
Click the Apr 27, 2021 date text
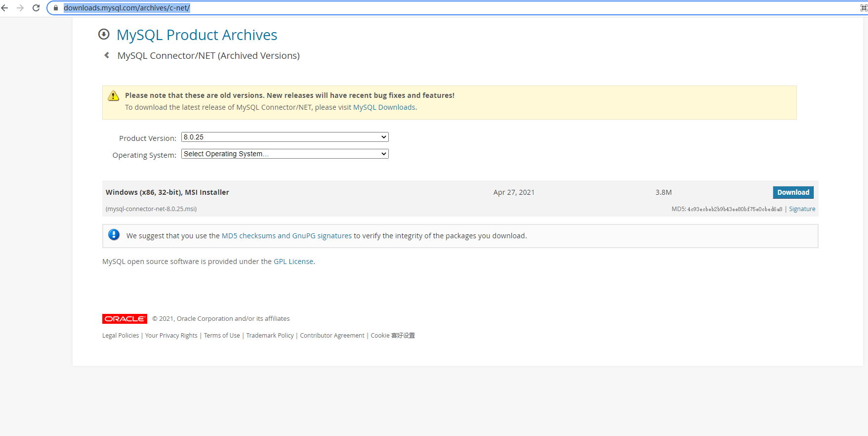(x=514, y=192)
